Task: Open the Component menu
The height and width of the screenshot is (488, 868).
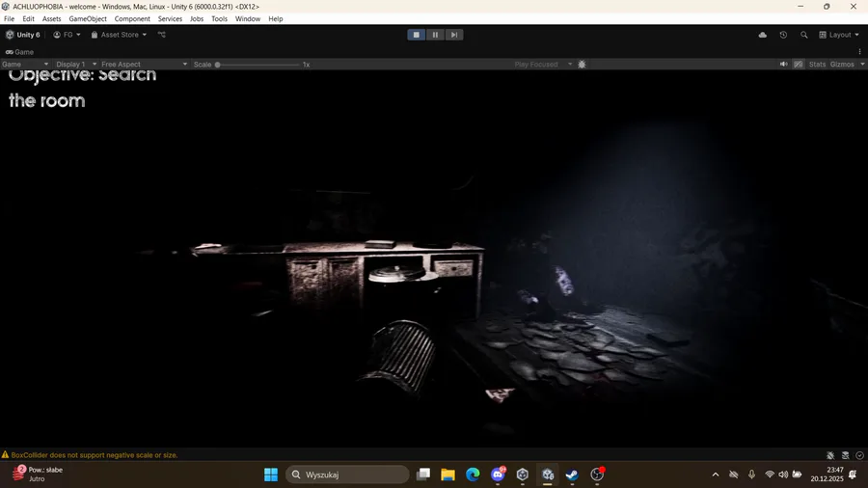Action: click(x=132, y=19)
